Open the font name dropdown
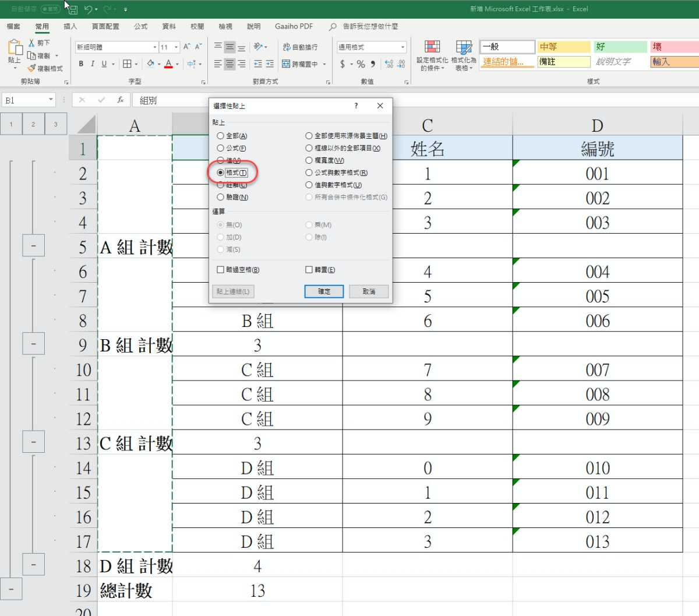The width and height of the screenshot is (699, 616). 154,47
